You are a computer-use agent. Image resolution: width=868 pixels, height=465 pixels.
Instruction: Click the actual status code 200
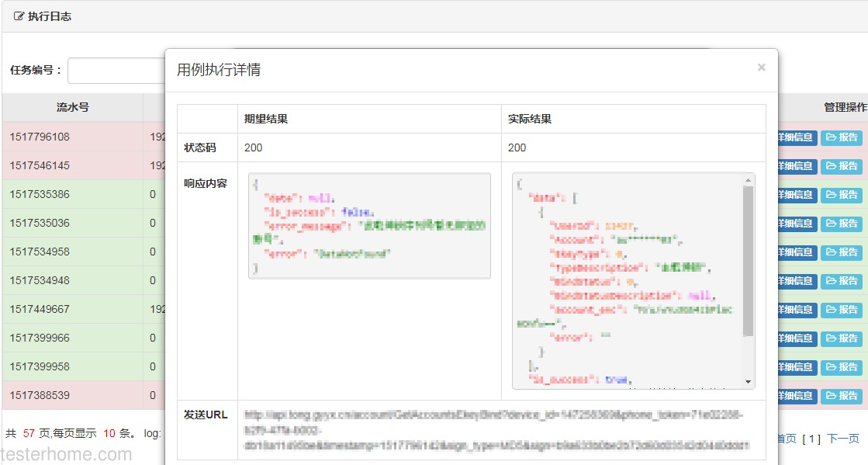tap(517, 148)
